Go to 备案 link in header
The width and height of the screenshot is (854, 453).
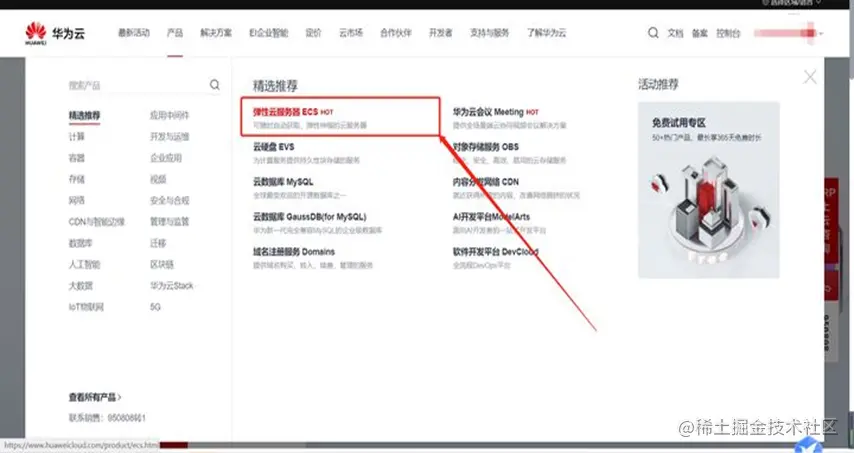pos(700,33)
